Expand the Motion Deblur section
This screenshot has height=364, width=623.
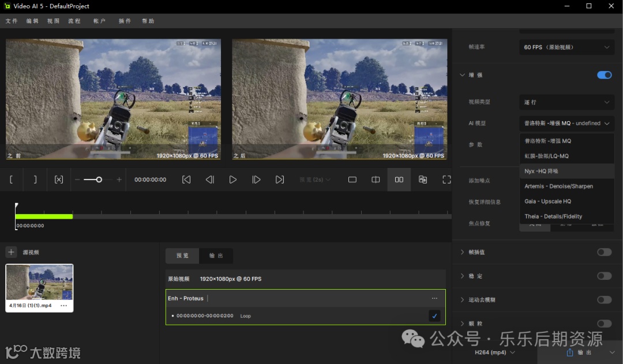click(x=462, y=299)
